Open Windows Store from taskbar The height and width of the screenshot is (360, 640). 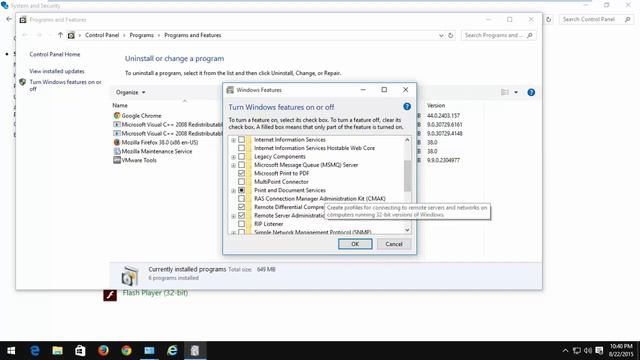coord(80,351)
